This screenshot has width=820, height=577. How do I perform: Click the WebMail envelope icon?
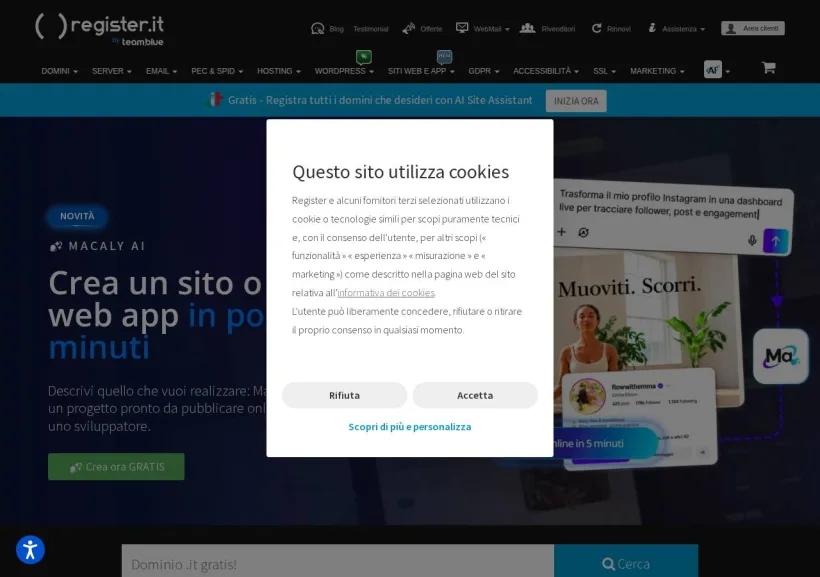point(462,27)
